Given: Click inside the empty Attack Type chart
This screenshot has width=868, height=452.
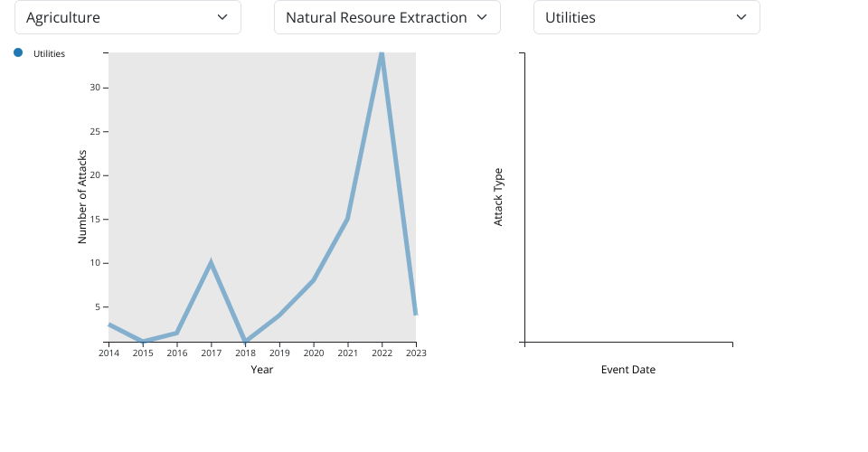Looking at the screenshot, I should point(628,199).
